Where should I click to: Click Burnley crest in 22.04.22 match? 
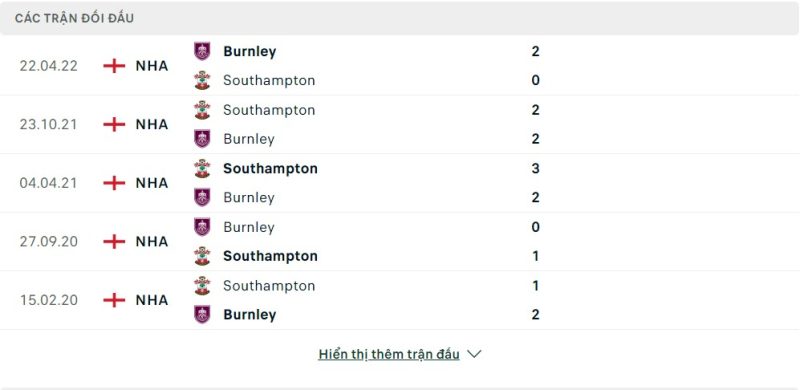pyautogui.click(x=202, y=51)
